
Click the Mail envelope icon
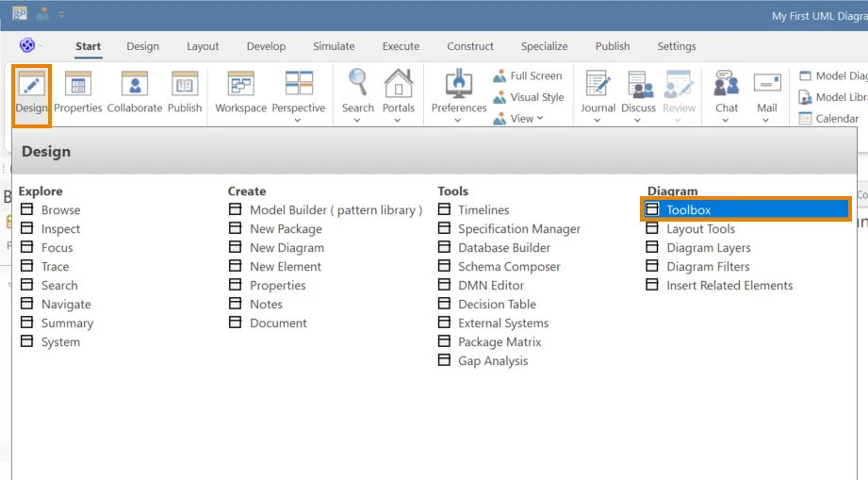767,84
